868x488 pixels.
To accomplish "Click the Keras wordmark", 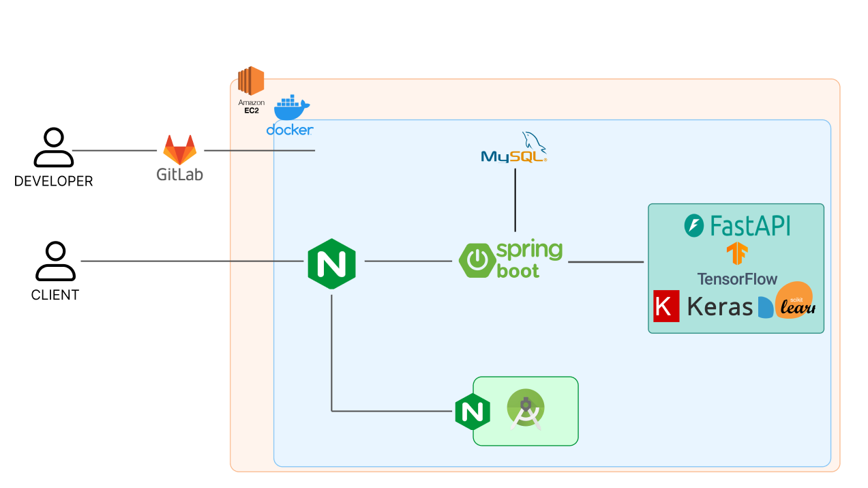I will click(720, 306).
